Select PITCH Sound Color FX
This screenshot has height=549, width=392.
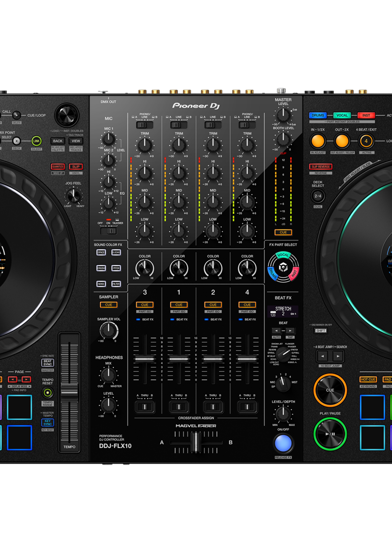(x=116, y=268)
